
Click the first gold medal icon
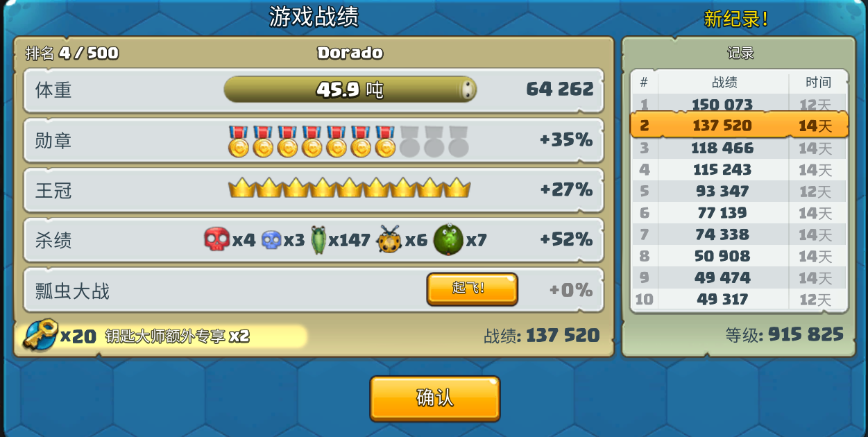tap(238, 141)
